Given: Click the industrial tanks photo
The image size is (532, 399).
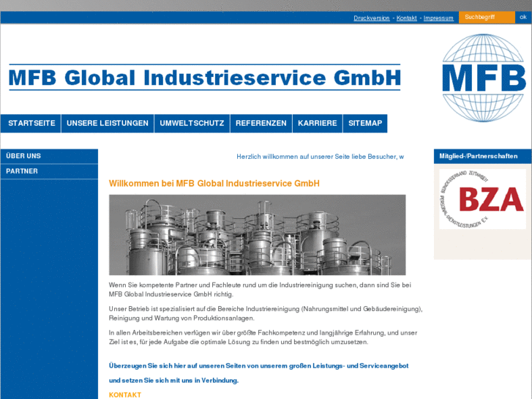Looking at the screenshot, I should [x=257, y=235].
